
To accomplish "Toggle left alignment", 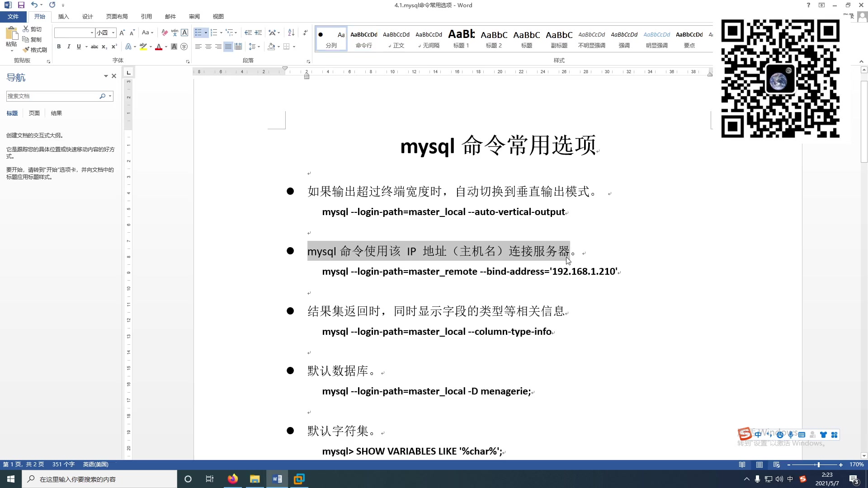I will (198, 47).
